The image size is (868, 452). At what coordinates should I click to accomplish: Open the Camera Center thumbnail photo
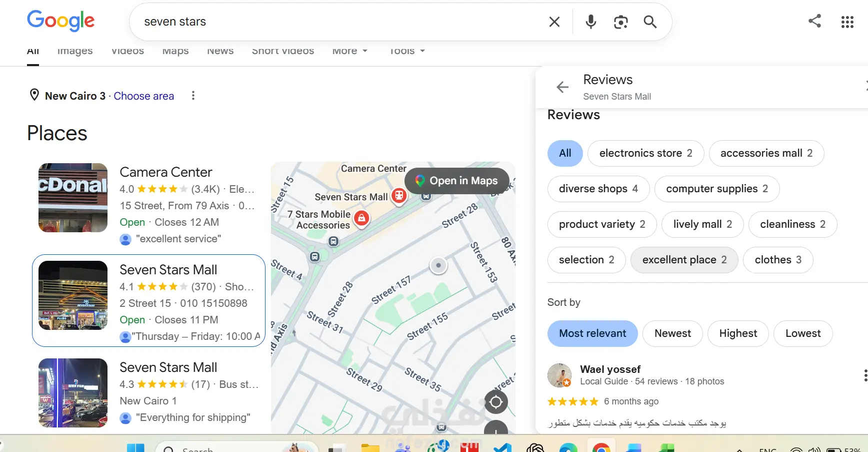click(x=73, y=198)
